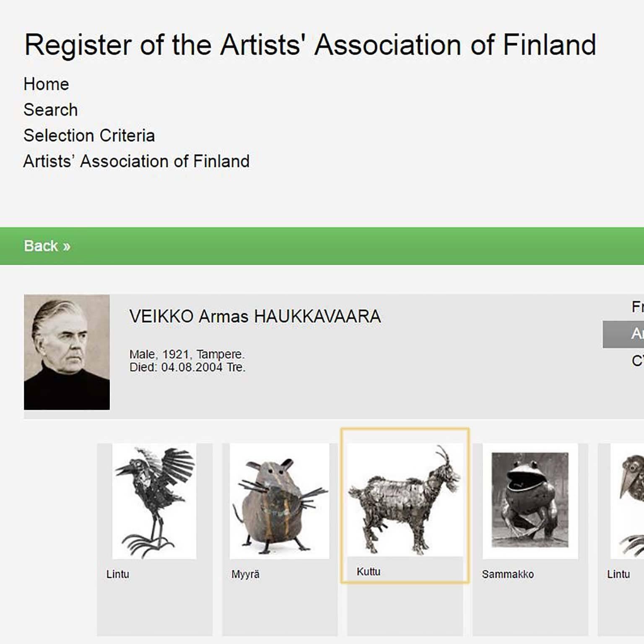644x644 pixels.
Task: Click the Kuttu caption label
Action: [x=368, y=571]
